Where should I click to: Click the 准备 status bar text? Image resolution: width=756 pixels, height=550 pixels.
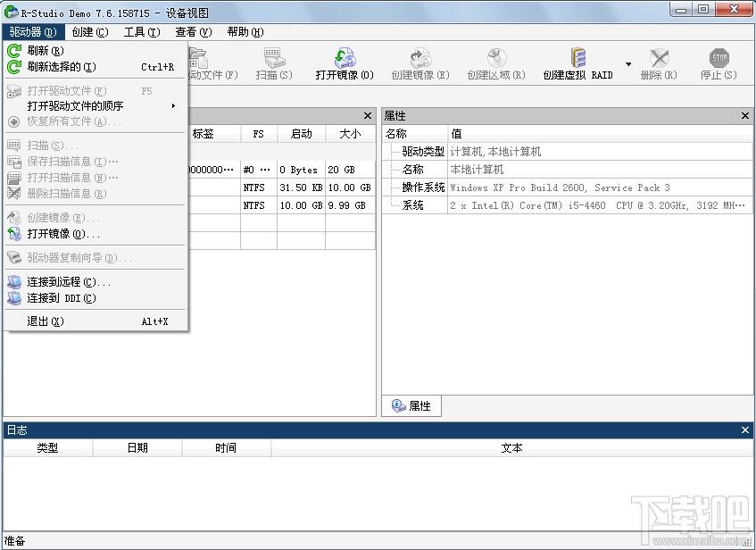pos(14,541)
